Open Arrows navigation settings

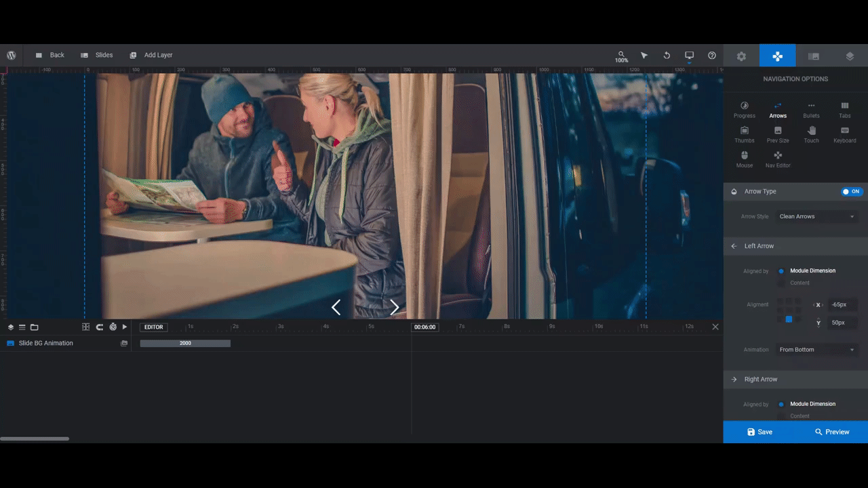coord(778,110)
